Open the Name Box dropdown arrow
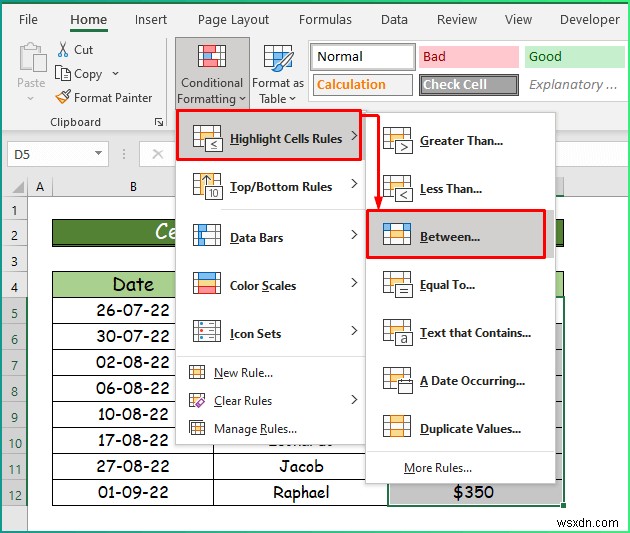Screen dimensions: 630x533 pos(98,153)
